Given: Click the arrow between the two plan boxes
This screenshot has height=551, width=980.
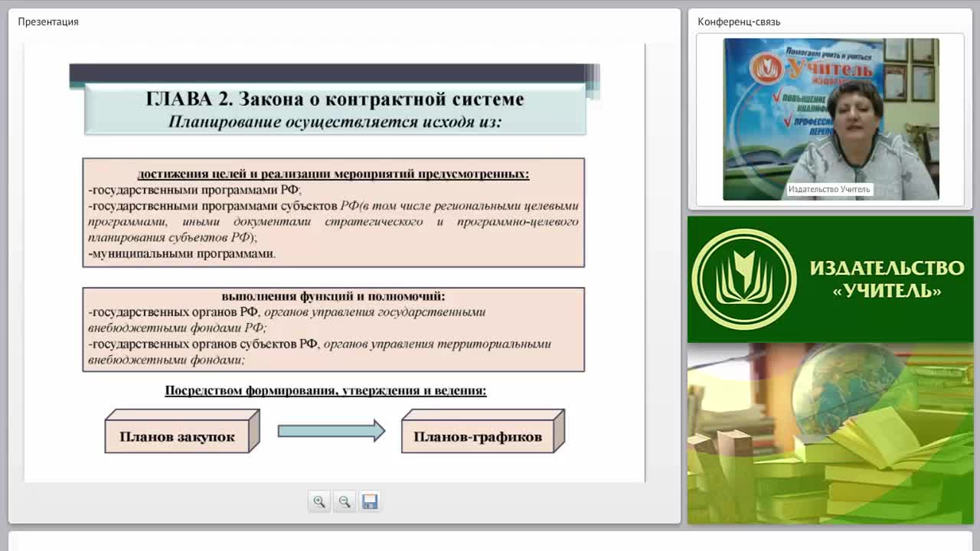Looking at the screenshot, I should tap(331, 431).
